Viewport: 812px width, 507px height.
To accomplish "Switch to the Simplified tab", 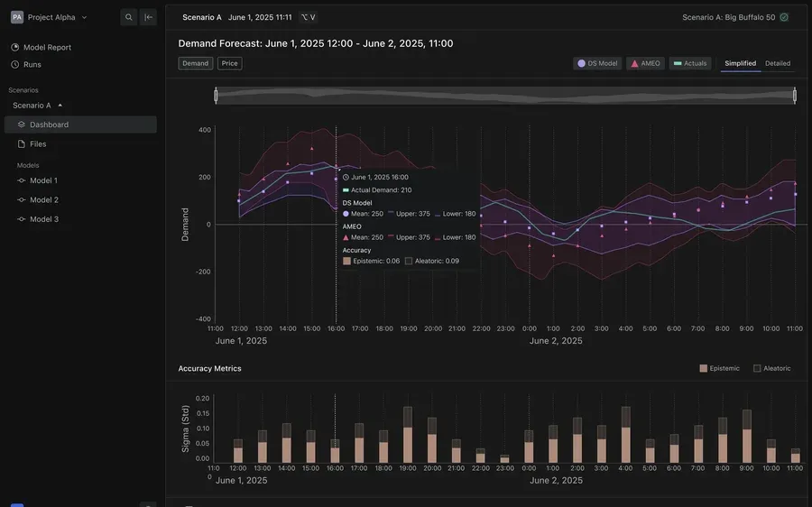I will [740, 63].
